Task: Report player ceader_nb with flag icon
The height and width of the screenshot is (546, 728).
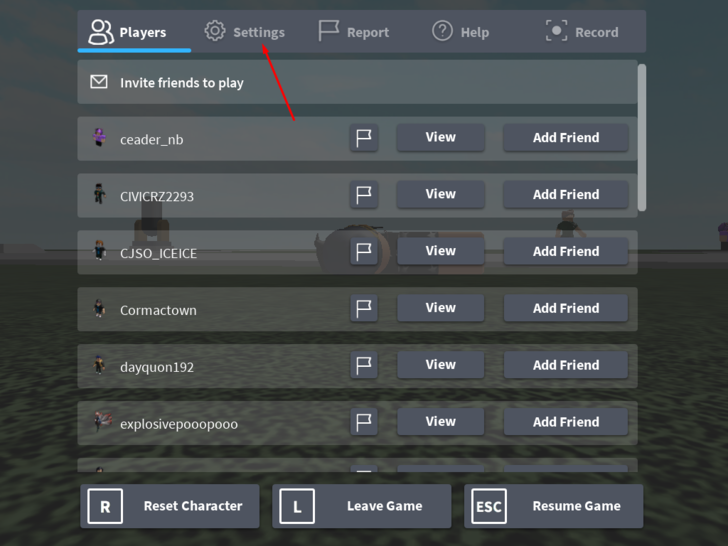Action: [364, 138]
